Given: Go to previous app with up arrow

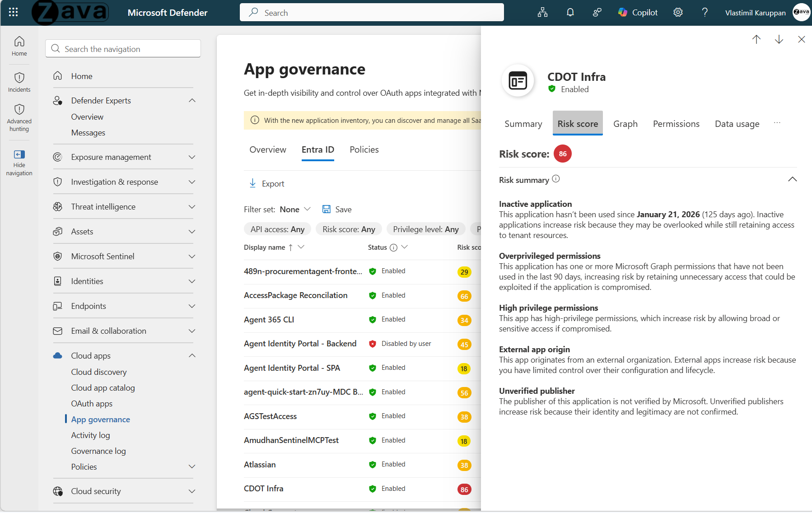Looking at the screenshot, I should [756, 40].
